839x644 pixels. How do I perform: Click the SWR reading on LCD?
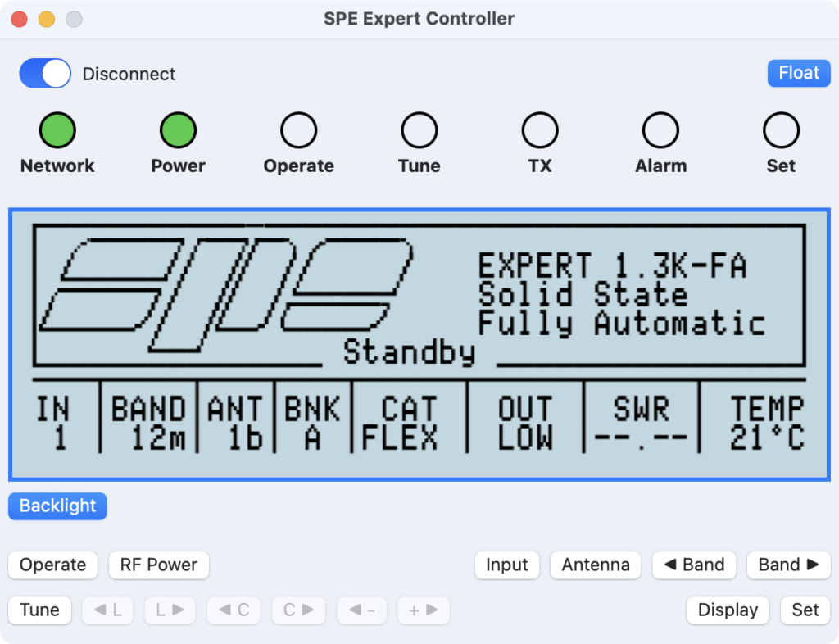click(x=641, y=423)
